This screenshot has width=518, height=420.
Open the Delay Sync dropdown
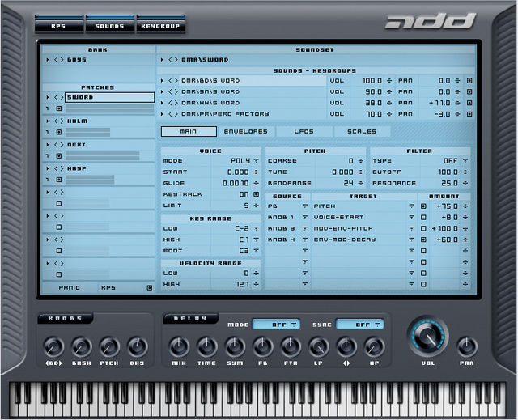pos(360,325)
